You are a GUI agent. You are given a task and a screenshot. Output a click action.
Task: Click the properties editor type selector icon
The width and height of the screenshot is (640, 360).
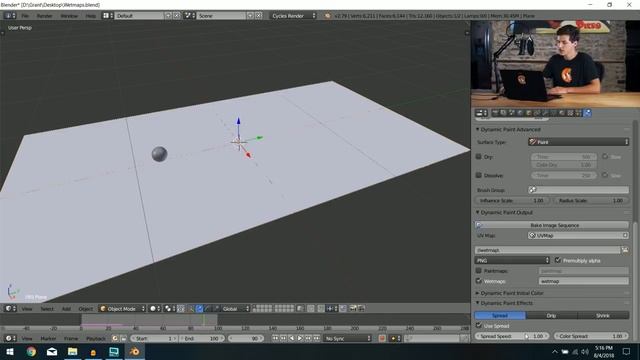click(481, 113)
